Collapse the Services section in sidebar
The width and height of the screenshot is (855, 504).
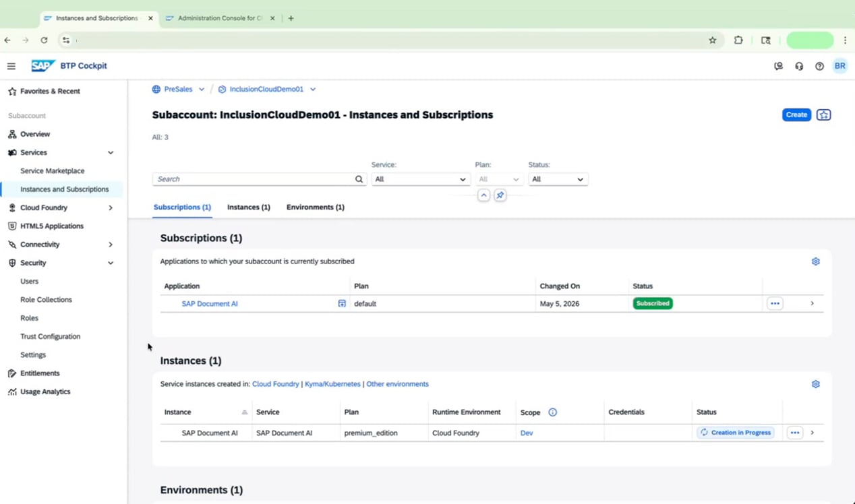111,153
